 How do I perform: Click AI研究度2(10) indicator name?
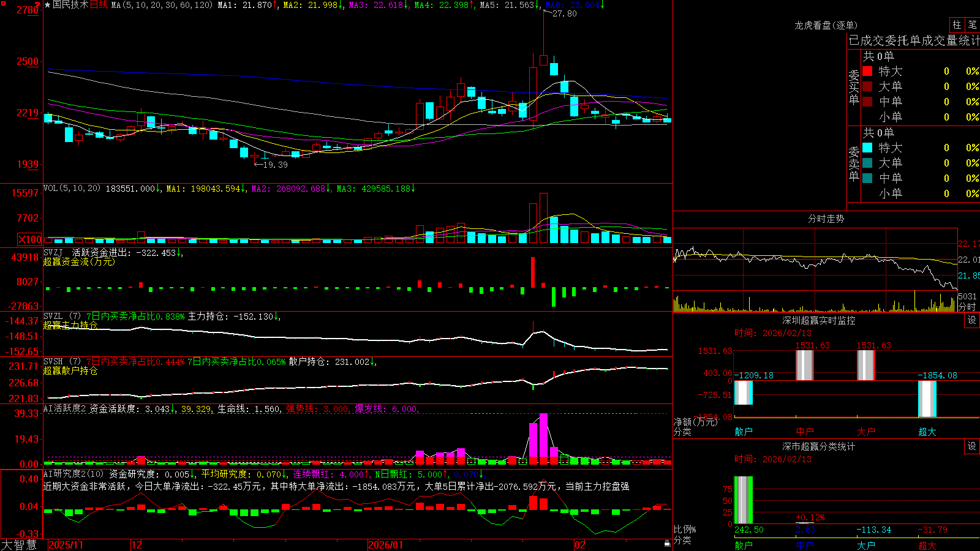[73, 474]
